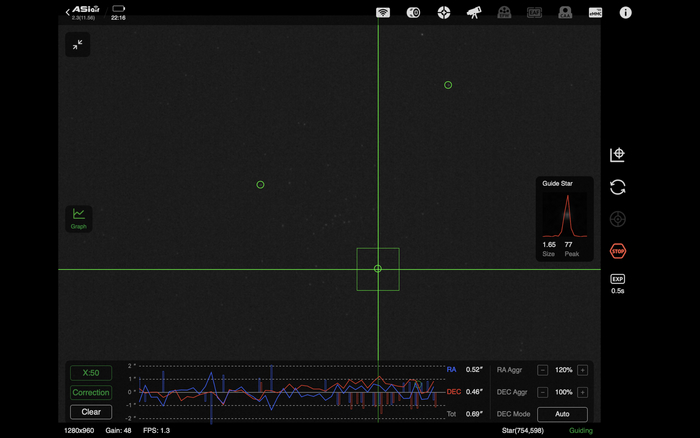This screenshot has height=438, width=700.
Task: Open the Wi-Fi settings icon
Action: 383,13
